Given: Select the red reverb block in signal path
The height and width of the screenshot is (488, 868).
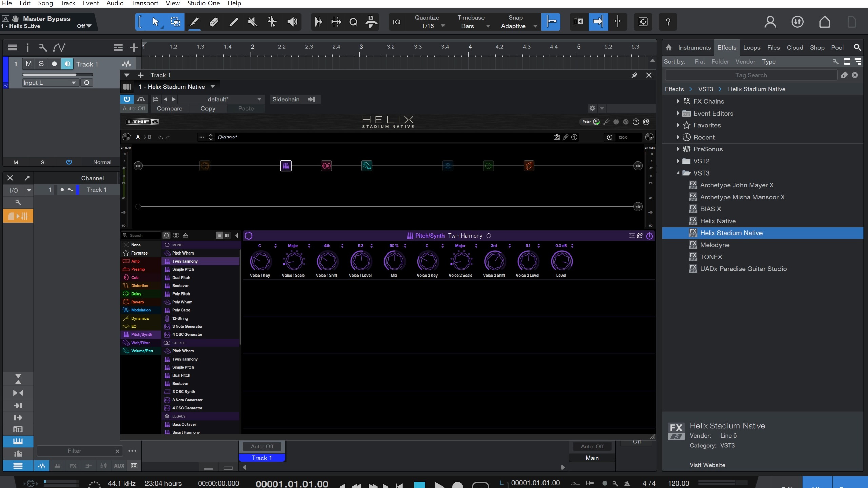Looking at the screenshot, I should click(x=529, y=166).
